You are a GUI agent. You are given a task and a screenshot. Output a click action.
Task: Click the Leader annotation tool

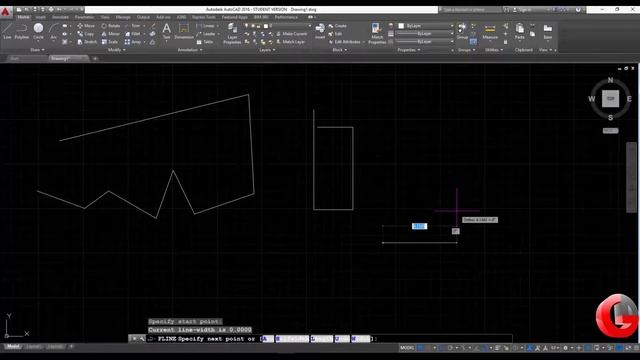[x=207, y=34]
